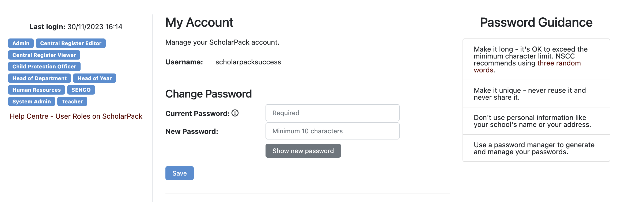Open the three random words link

[559, 63]
